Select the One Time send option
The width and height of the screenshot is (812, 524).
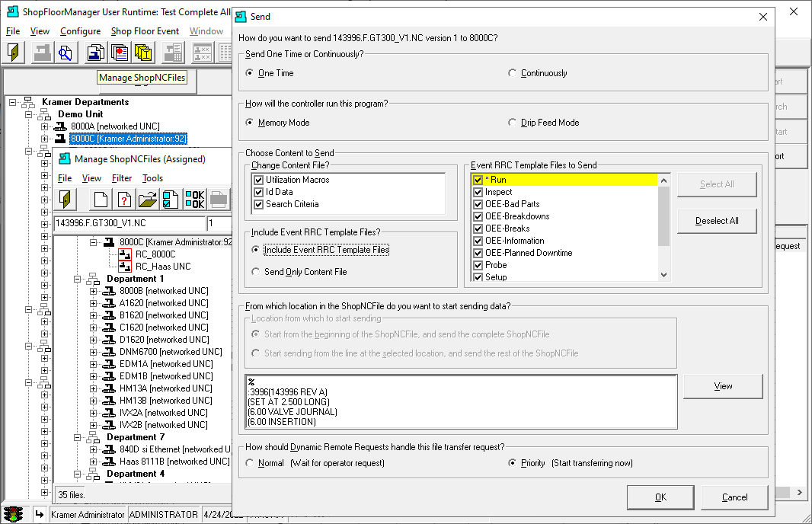point(250,73)
